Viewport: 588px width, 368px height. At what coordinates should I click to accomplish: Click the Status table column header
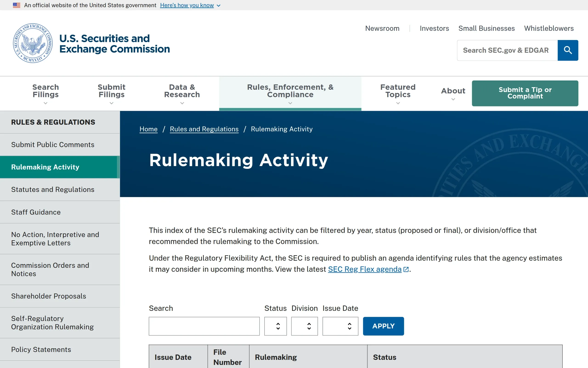(x=465, y=357)
